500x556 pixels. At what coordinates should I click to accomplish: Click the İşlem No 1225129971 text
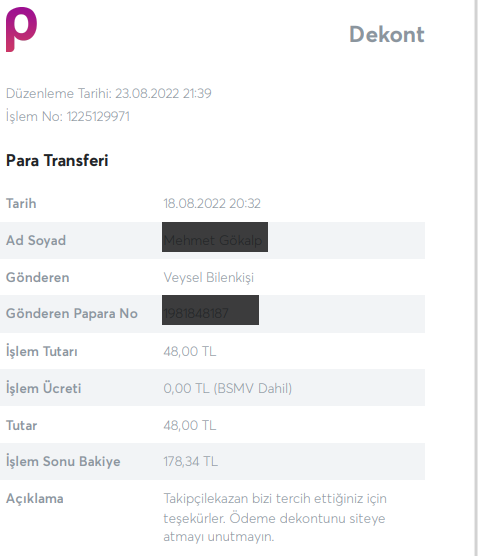tap(68, 116)
